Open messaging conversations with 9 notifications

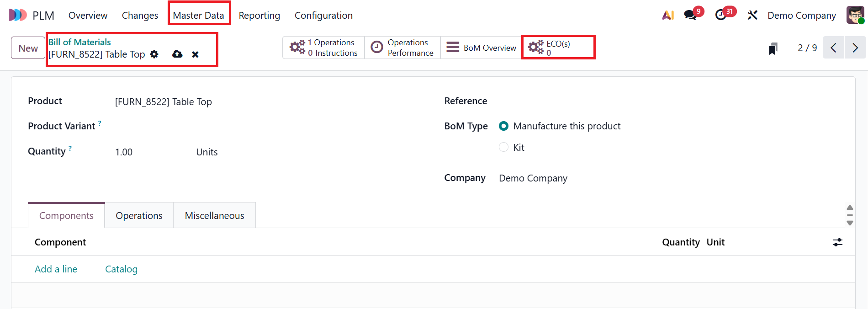pyautogui.click(x=690, y=15)
